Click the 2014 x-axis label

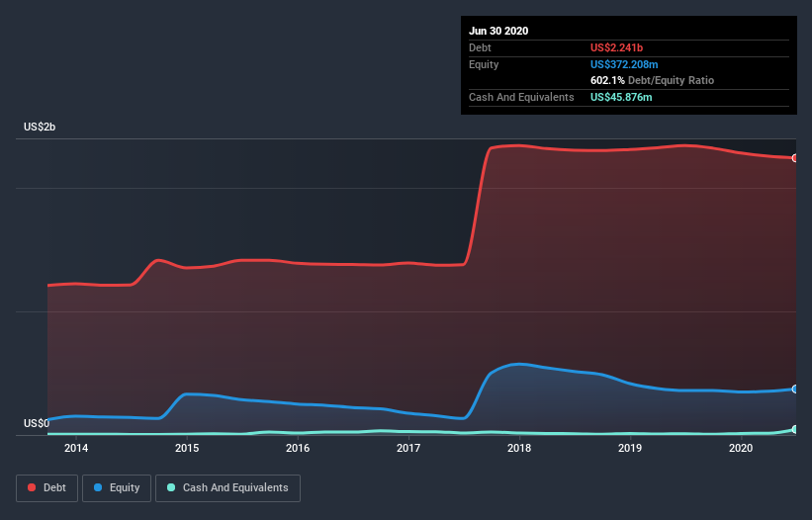pyautogui.click(x=76, y=448)
